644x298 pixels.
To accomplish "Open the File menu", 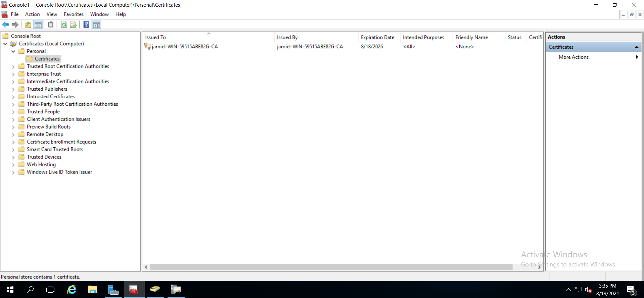I will (15, 14).
